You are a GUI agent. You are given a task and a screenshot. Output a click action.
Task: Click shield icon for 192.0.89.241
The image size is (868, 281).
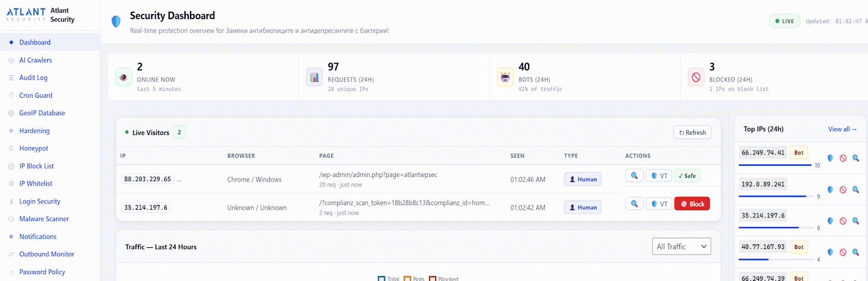[830, 190]
